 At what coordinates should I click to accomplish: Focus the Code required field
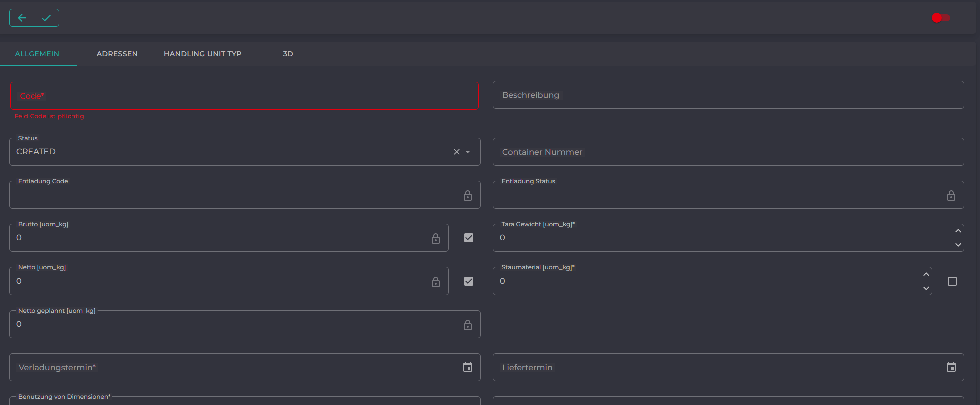tap(244, 96)
